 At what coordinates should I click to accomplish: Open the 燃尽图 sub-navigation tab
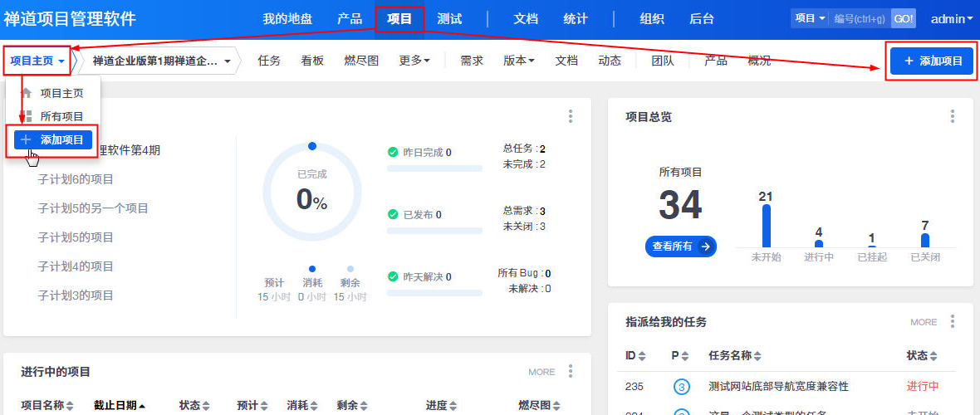(x=361, y=61)
